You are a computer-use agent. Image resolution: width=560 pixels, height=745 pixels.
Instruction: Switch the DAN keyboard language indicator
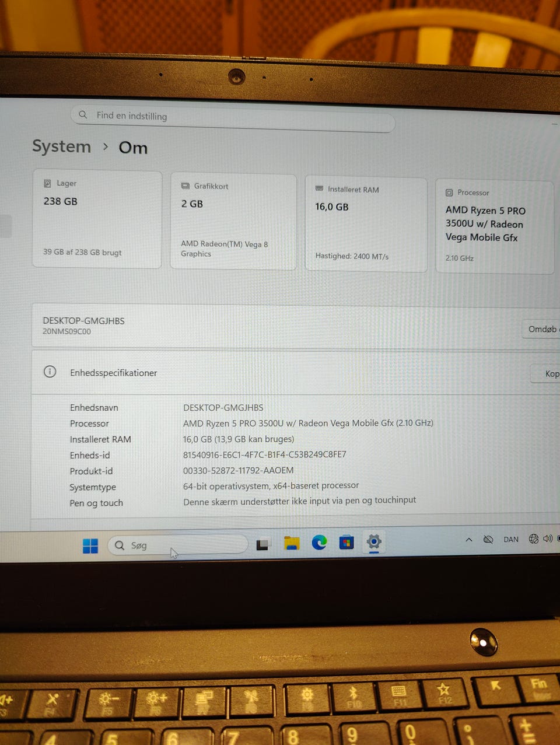point(511,539)
